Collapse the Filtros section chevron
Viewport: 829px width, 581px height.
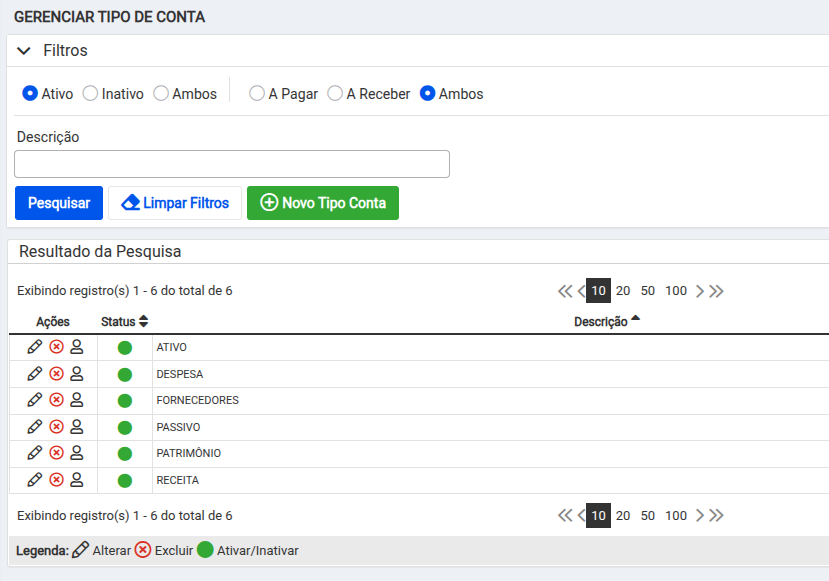click(25, 51)
